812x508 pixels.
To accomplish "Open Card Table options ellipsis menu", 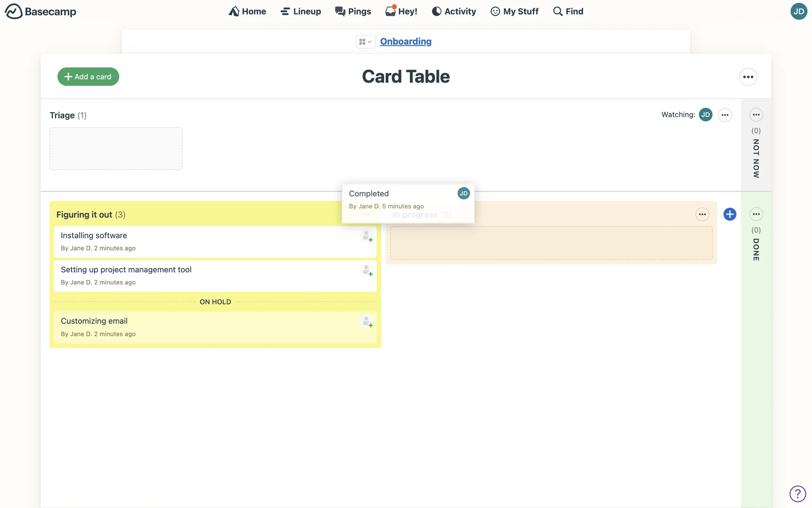I will point(748,77).
